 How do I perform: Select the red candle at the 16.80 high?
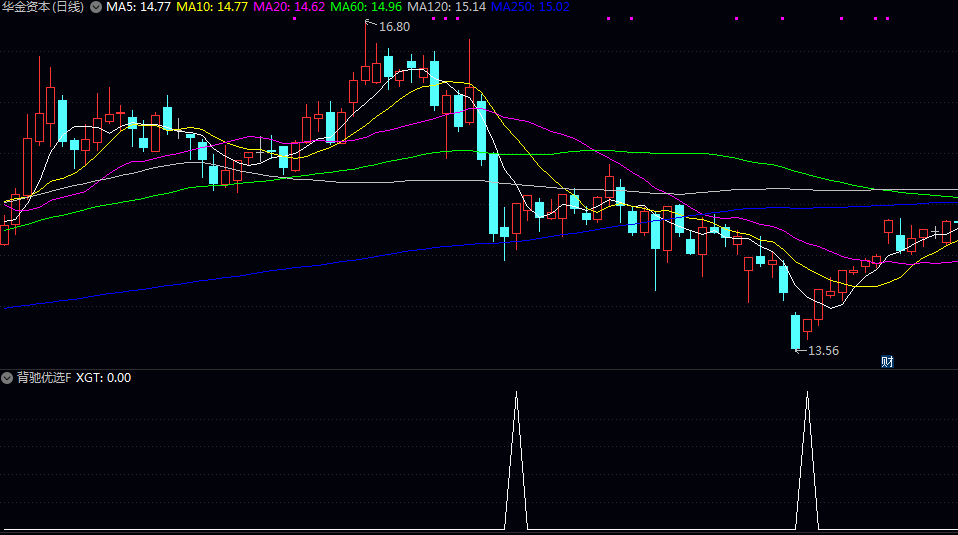pyautogui.click(x=365, y=72)
